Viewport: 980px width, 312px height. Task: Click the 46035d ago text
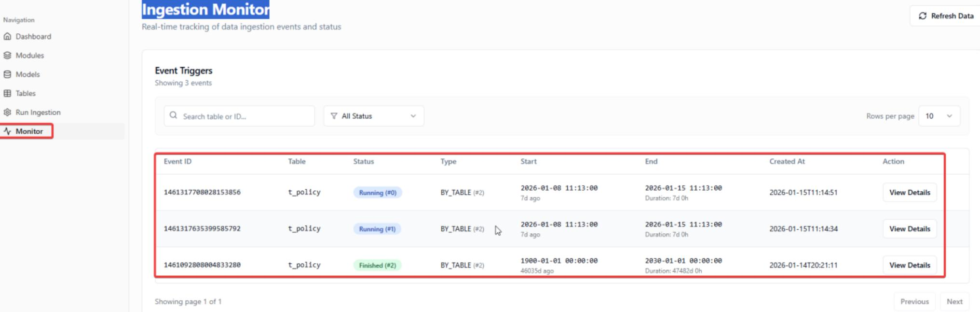tap(537, 271)
